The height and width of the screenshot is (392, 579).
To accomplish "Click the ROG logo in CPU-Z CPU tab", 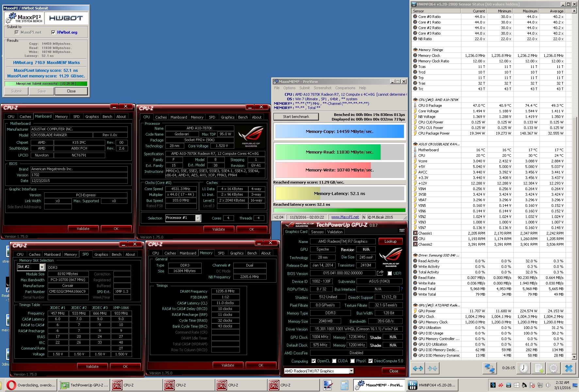I will point(251,137).
